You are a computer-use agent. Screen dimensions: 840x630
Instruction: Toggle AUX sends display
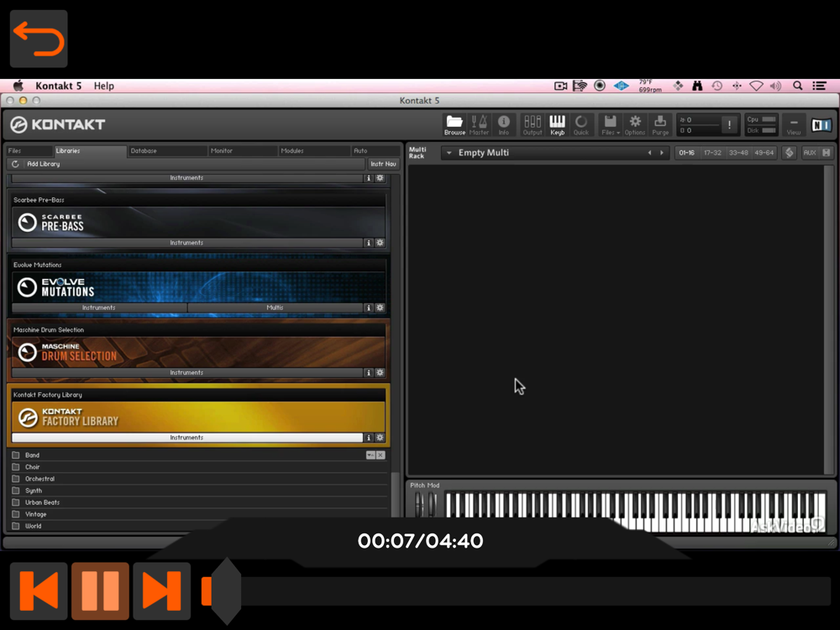pos(810,153)
